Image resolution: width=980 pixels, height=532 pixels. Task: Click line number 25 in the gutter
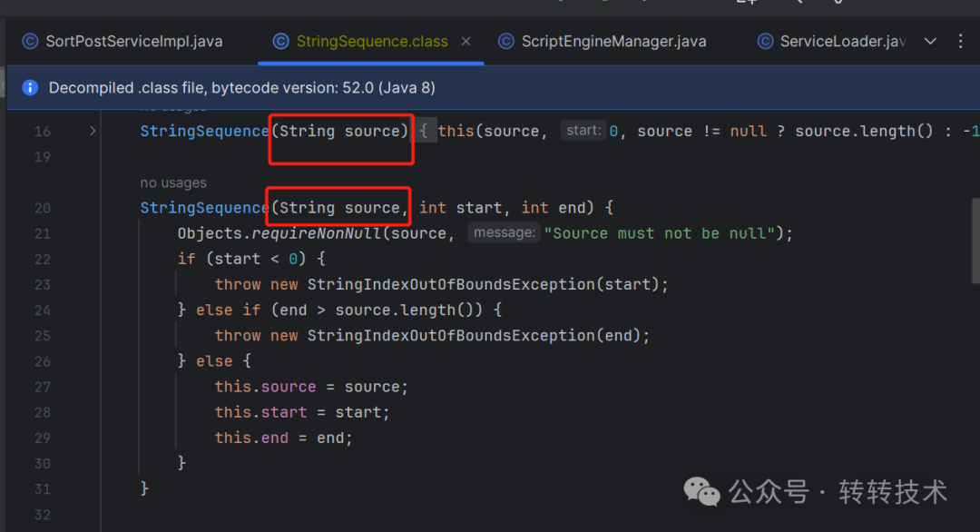coord(43,336)
